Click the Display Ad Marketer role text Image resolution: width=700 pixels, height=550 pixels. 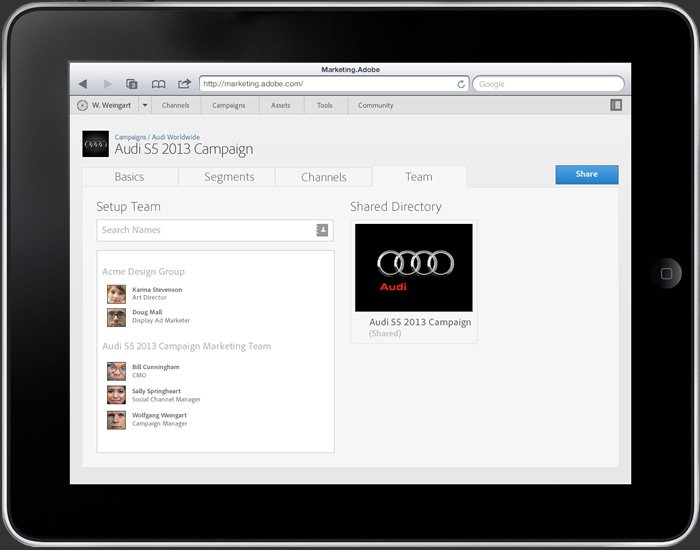pyautogui.click(x=161, y=321)
